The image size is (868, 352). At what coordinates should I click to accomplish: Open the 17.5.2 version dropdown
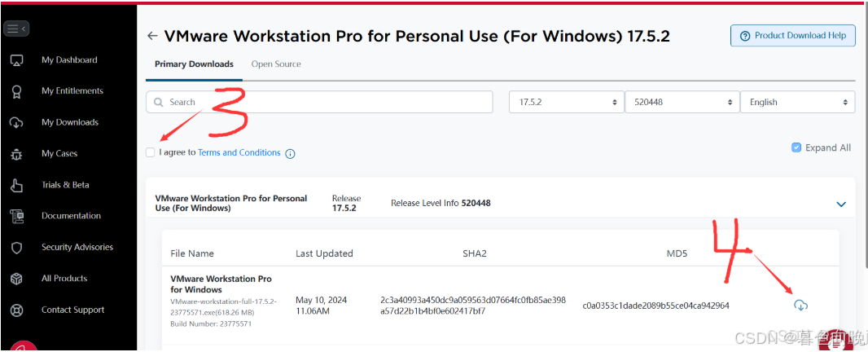click(566, 102)
